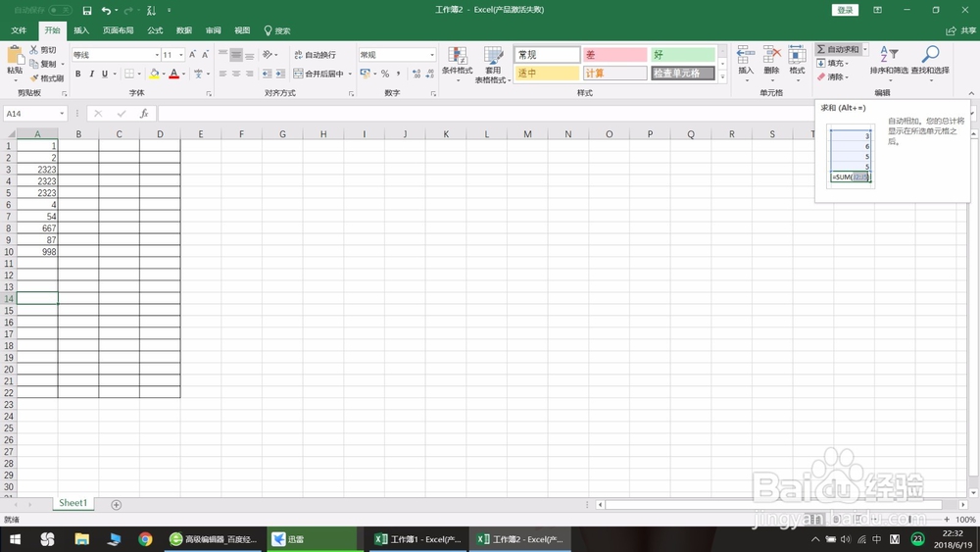This screenshot has width=980, height=552.
Task: Open the font size dropdown
Action: click(x=181, y=55)
